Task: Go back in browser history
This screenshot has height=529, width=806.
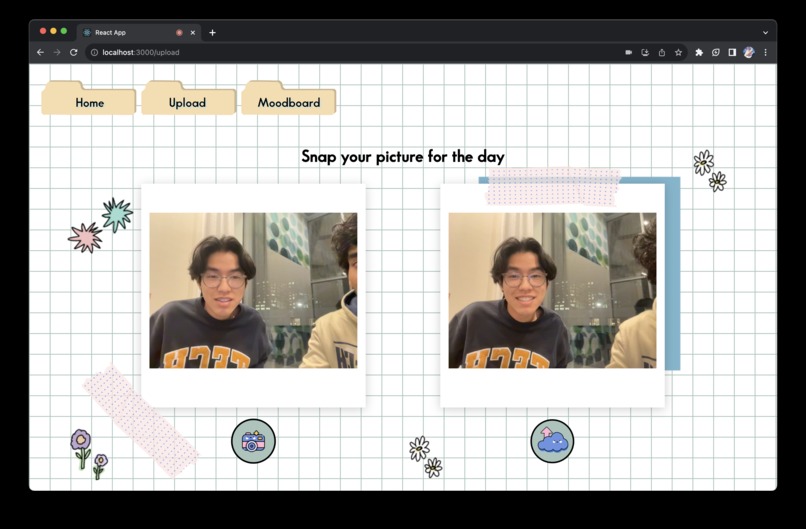Action: (x=40, y=52)
